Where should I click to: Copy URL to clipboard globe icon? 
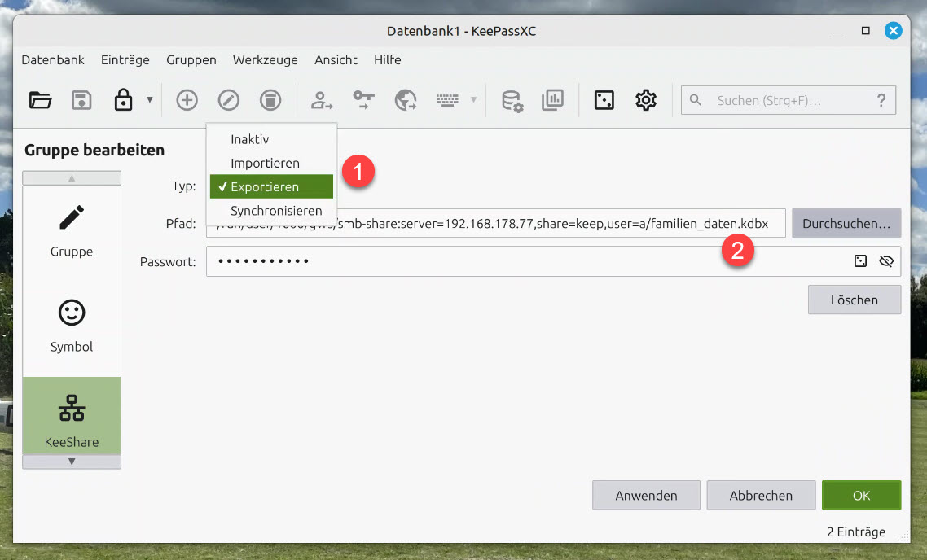[406, 100]
